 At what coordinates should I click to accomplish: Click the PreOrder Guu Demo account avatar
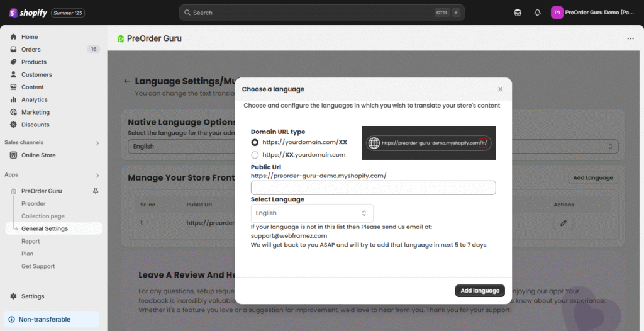point(557,13)
